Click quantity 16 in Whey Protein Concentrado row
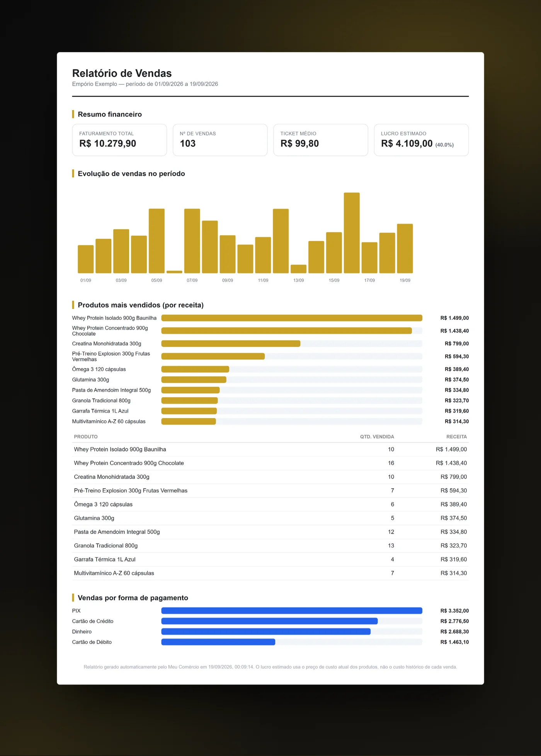 (x=391, y=463)
